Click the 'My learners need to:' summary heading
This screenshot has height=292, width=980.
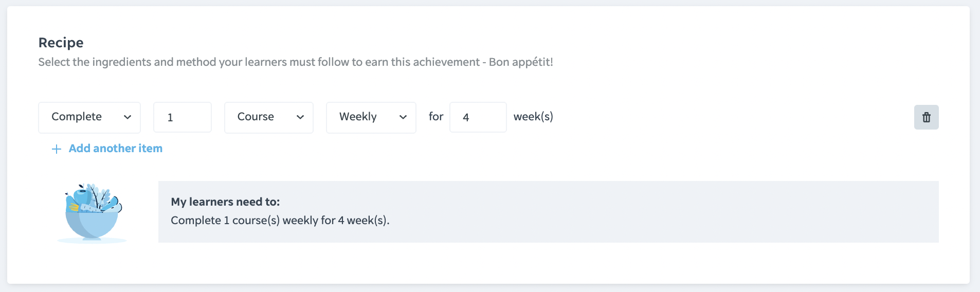pyautogui.click(x=225, y=202)
